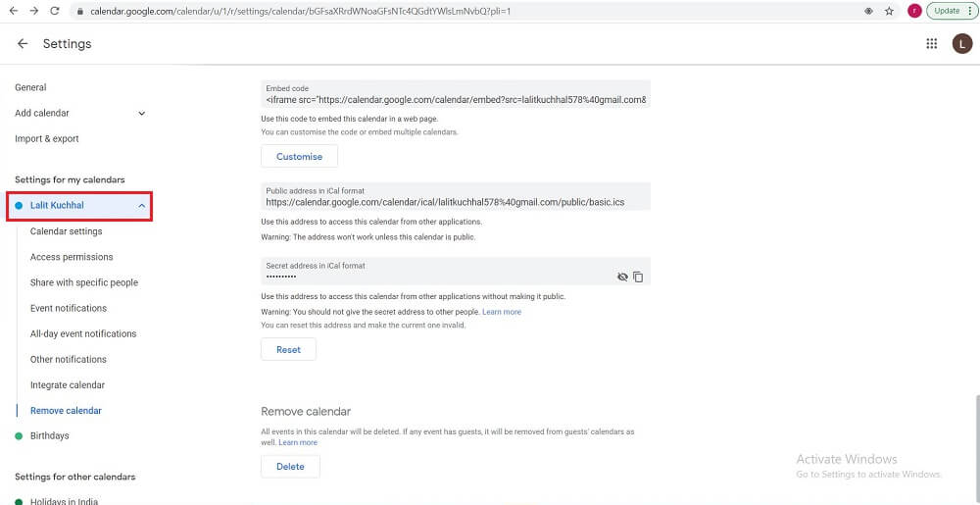Screen dimensions: 980x505
Task: Open the Google account avatar L
Action: pos(962,44)
